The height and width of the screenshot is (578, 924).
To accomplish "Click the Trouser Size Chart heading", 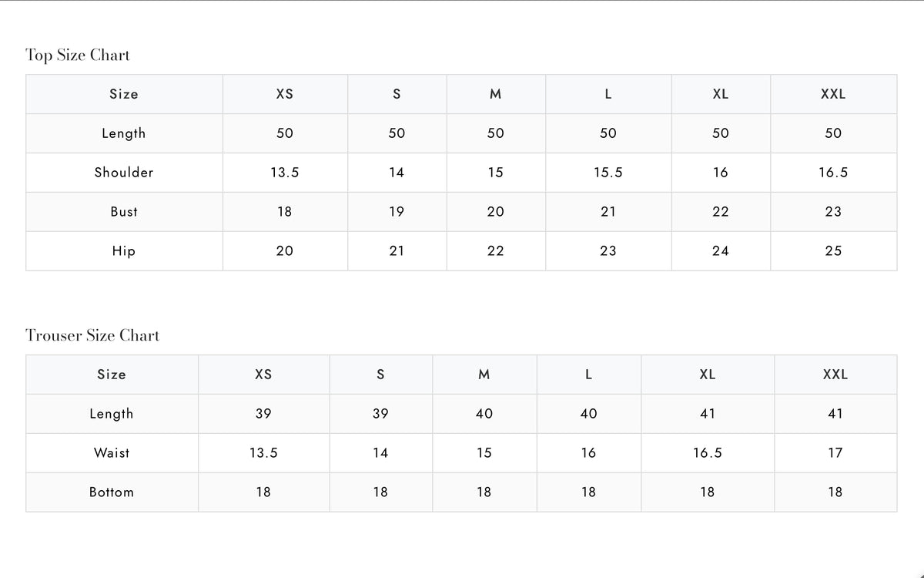I will tap(92, 336).
